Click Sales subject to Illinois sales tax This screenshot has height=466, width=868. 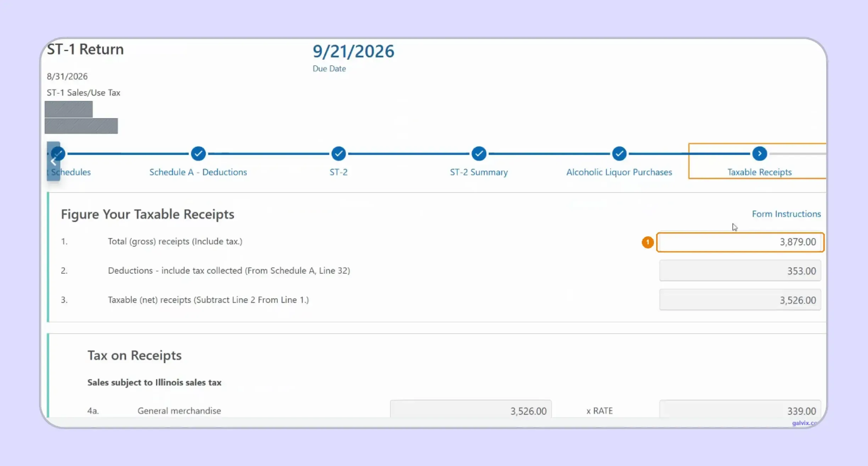tap(154, 382)
